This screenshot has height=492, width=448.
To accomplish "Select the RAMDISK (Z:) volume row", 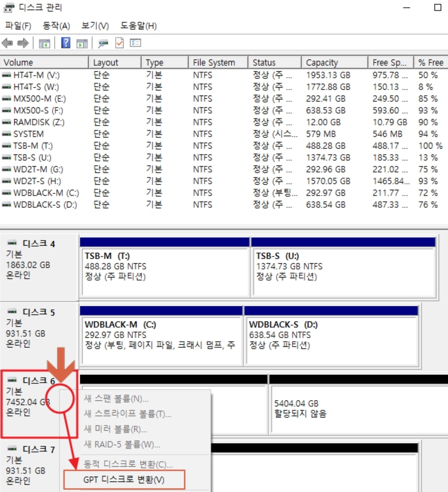I will 38,122.
